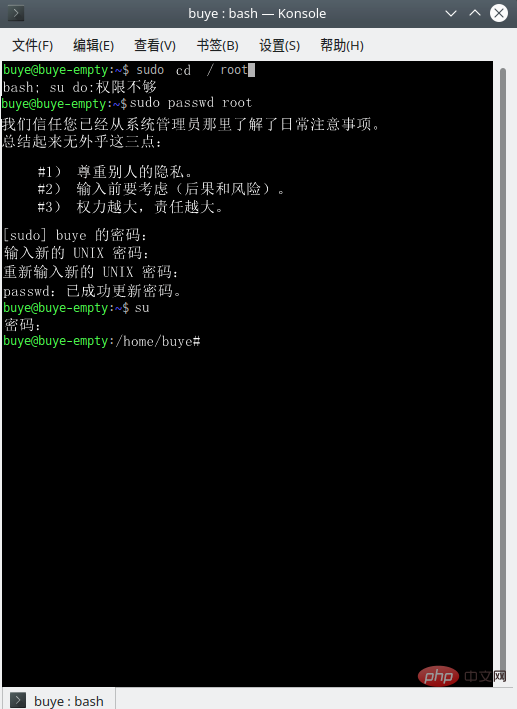Click the passwd 已成功更新密码 output line

tap(92, 291)
